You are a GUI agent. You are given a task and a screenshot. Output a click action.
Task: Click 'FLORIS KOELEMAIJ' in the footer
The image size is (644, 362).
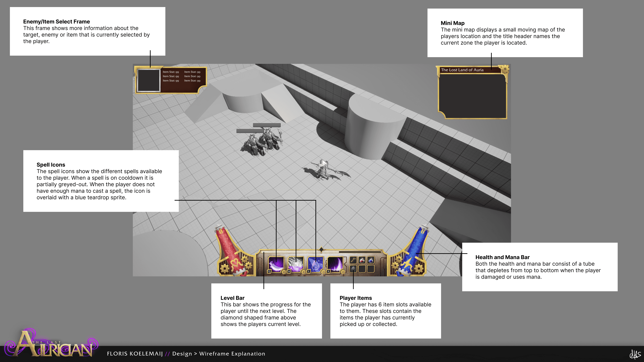coord(135,354)
